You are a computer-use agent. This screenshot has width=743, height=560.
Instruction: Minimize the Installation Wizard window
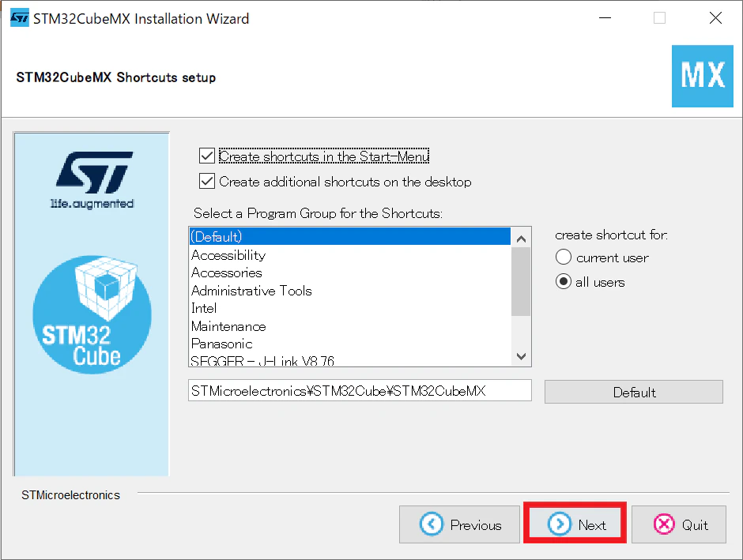pos(605,18)
